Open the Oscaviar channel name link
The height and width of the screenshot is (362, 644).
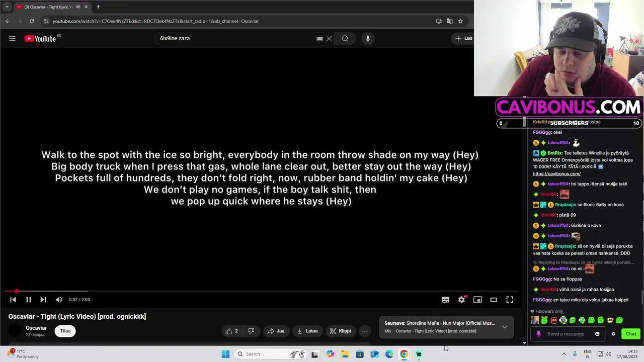(x=36, y=328)
